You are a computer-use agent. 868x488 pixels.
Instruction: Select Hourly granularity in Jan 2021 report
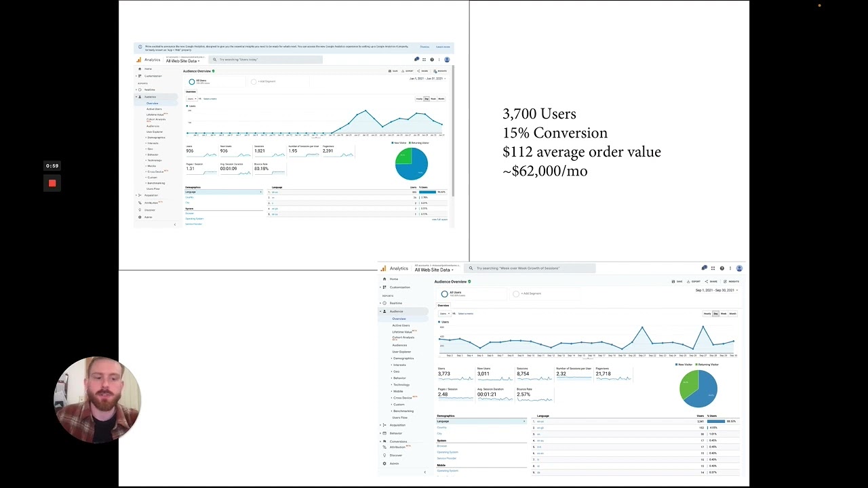[x=419, y=99]
